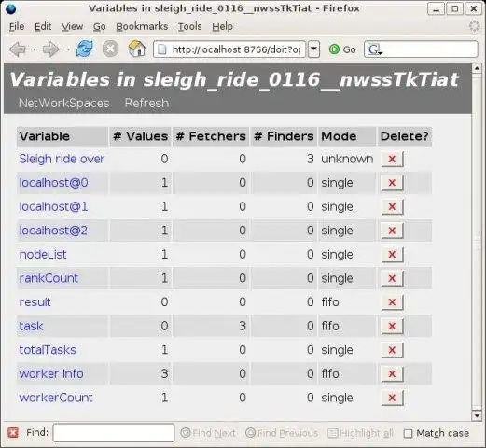Delete the totalTasks variable
The width and height of the screenshot is (486, 448).
point(392,350)
